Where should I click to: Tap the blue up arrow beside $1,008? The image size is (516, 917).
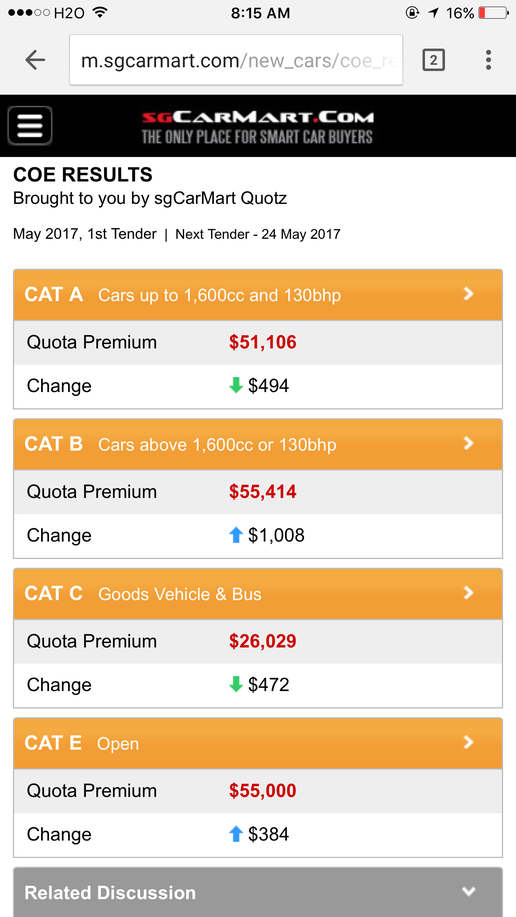point(236,535)
